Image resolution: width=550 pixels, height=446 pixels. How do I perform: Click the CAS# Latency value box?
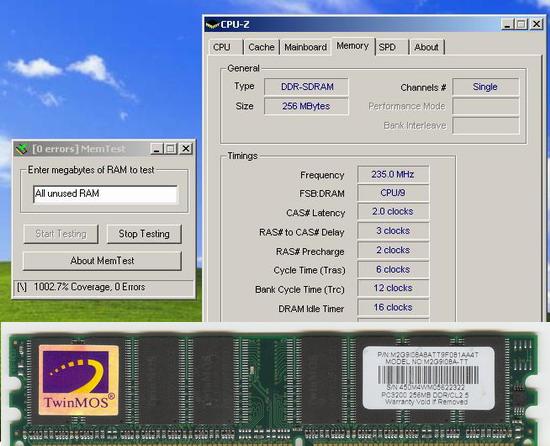393,211
